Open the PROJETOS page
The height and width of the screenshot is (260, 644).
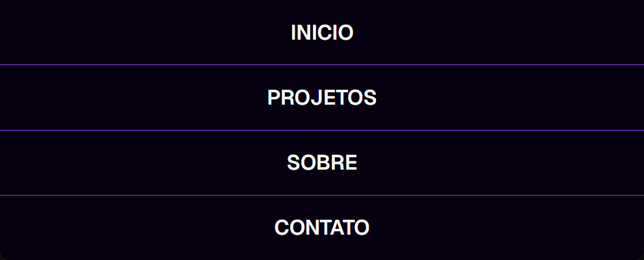point(322,97)
